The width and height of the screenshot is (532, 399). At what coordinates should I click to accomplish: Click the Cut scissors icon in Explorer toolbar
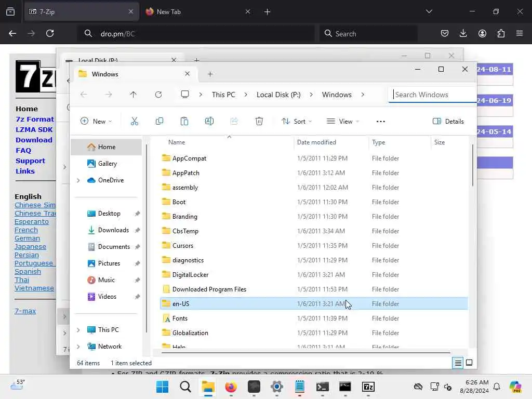135,121
